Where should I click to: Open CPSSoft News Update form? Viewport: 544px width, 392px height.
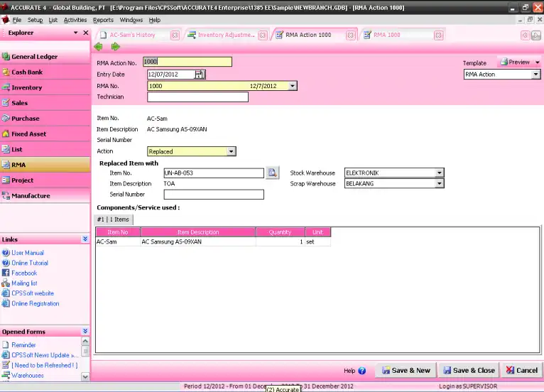(44, 355)
